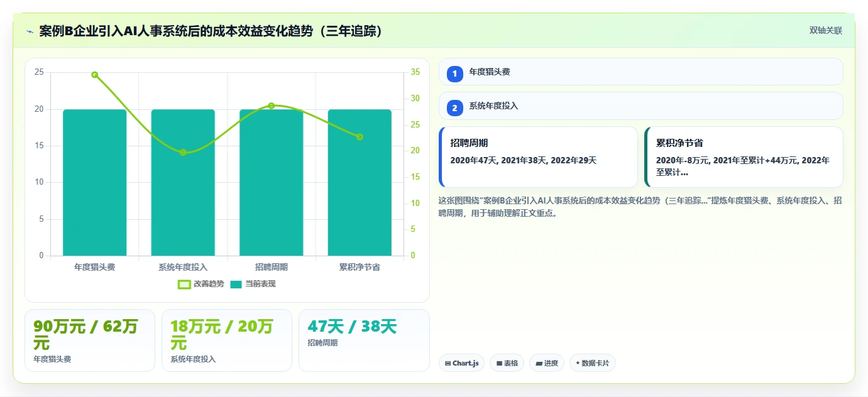
Task: Click the 表格 tag
Action: point(507,363)
